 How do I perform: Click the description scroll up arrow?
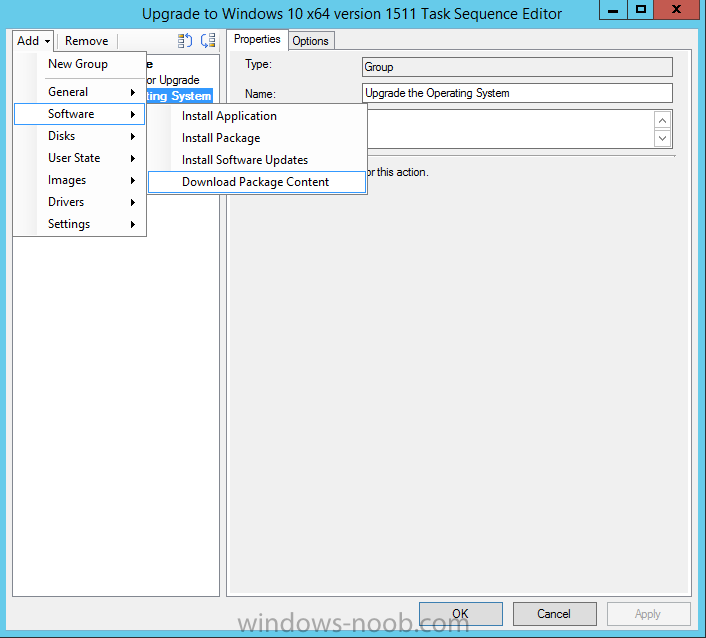662,120
